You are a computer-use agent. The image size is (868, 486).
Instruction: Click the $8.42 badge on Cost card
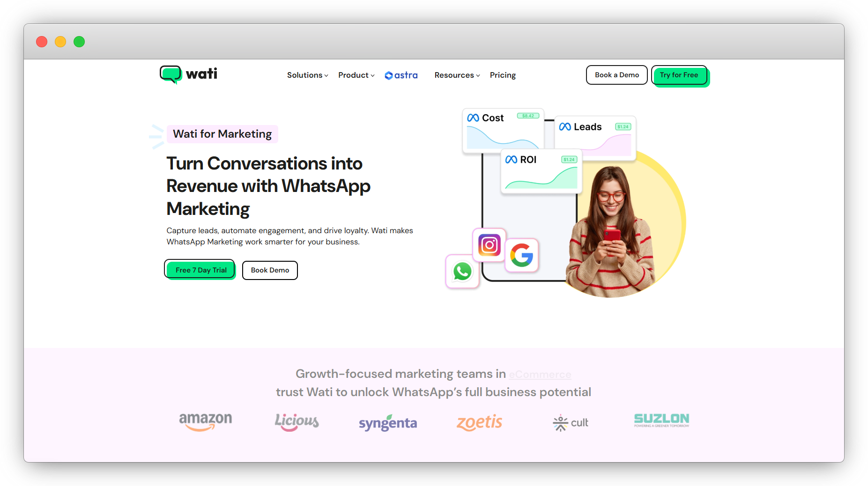coord(528,116)
